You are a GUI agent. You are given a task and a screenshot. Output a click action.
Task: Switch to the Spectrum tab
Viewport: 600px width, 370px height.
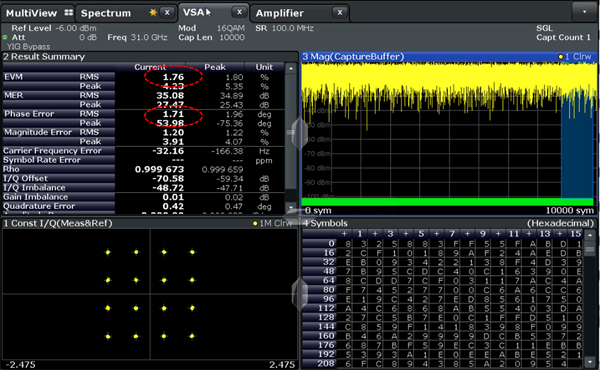106,13
